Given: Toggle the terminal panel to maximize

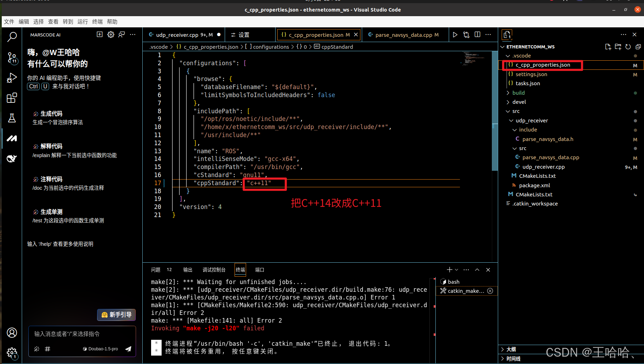Looking at the screenshot, I should point(477,270).
